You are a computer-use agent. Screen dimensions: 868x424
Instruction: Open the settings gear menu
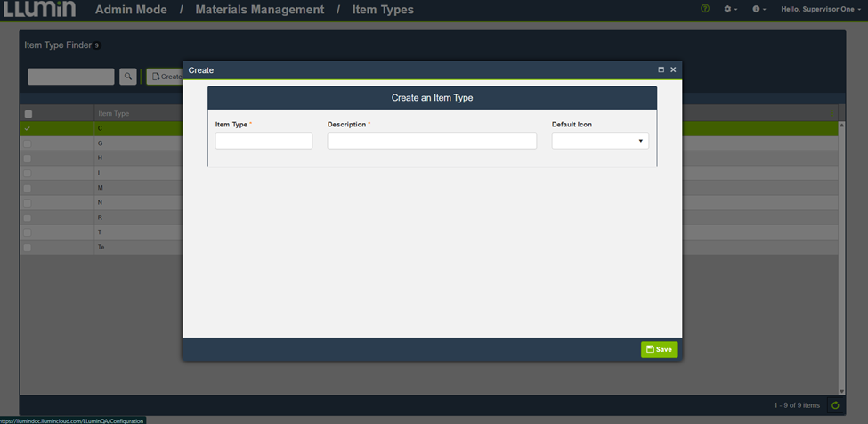tap(730, 9)
